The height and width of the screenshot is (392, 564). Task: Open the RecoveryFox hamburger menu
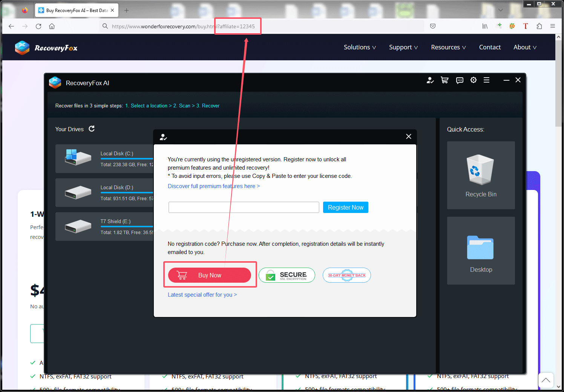pos(487,80)
